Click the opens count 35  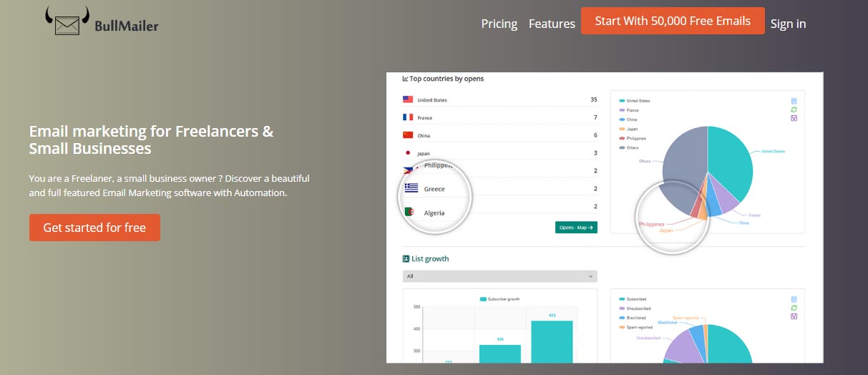(594, 99)
